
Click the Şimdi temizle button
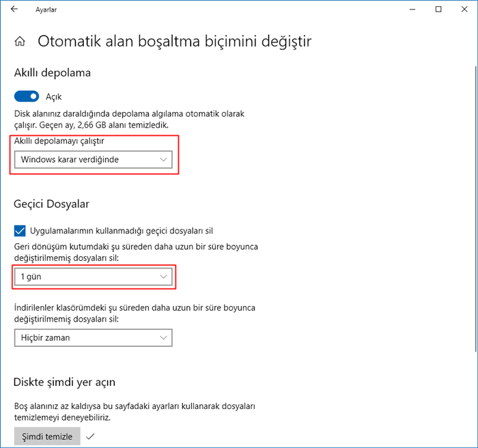pos(47,436)
